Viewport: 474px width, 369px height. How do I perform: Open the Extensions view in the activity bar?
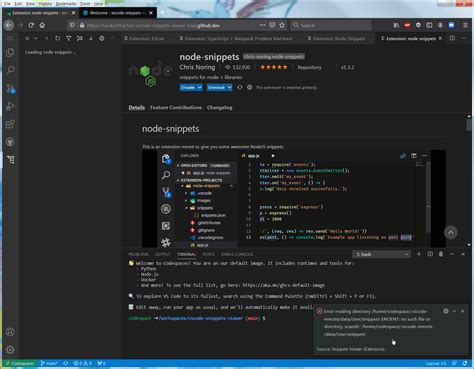(10, 124)
